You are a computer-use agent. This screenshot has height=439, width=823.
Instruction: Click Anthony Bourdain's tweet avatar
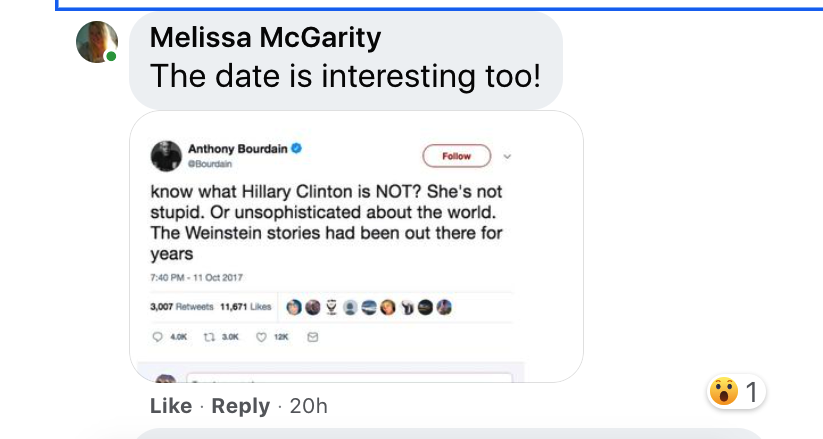point(166,156)
